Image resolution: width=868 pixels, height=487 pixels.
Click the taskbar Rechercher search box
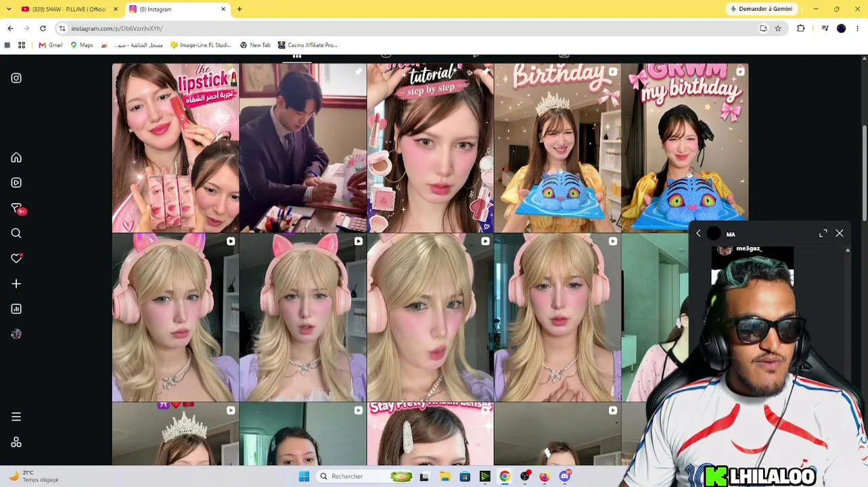pos(366,476)
